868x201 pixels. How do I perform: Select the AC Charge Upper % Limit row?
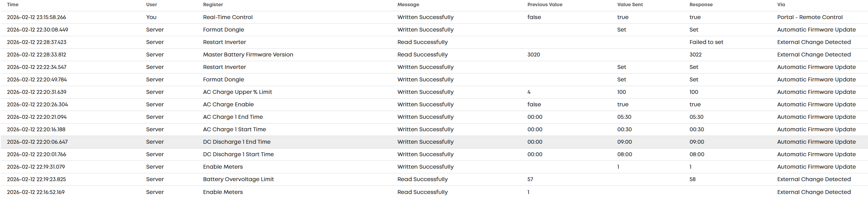coord(434,92)
